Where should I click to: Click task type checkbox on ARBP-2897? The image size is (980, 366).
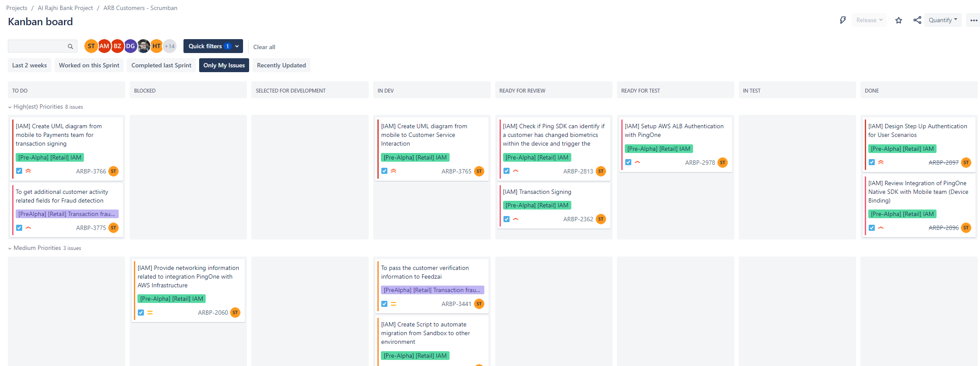pos(872,162)
